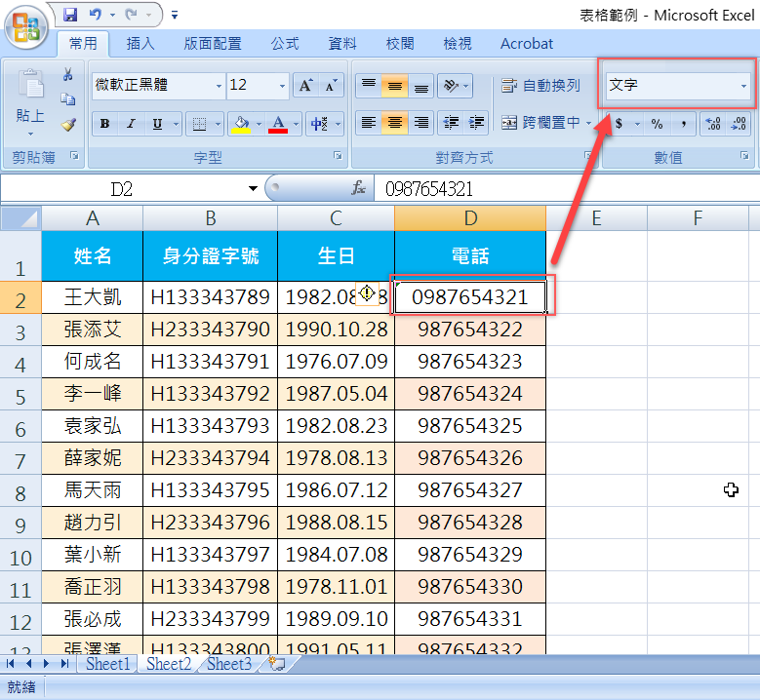The height and width of the screenshot is (700, 760).
Task: Click the 貼上 paste button
Action: point(30,116)
